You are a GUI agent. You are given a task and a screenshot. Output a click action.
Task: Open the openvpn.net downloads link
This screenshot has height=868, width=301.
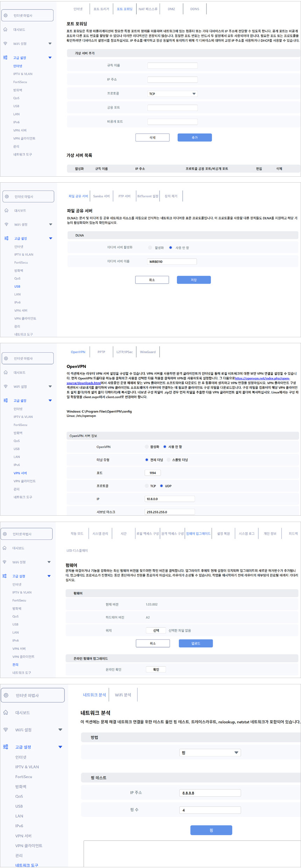pos(262,378)
